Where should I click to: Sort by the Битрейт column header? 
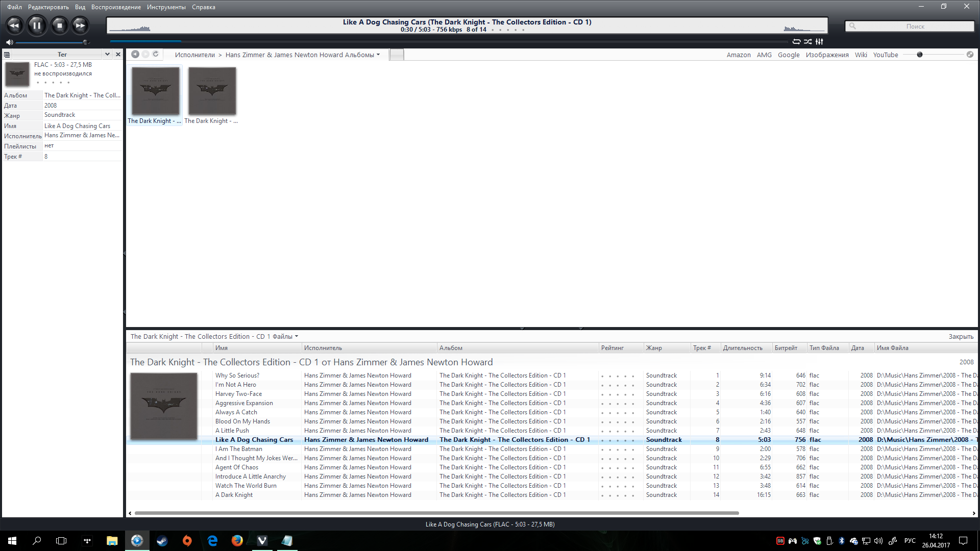coord(790,348)
